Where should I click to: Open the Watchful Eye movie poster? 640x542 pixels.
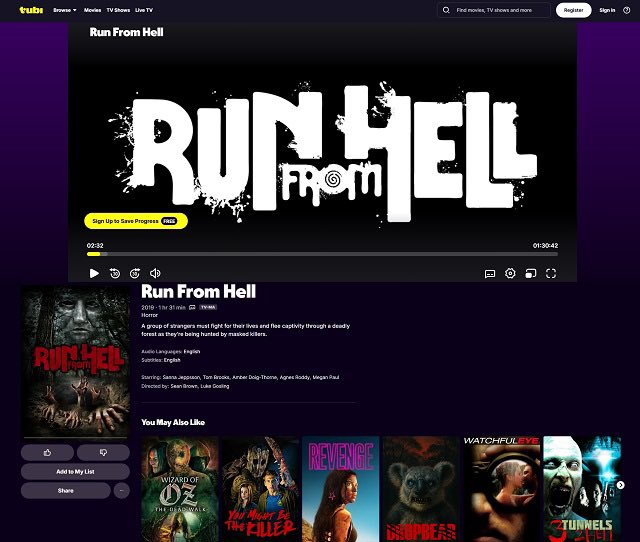pos(502,489)
